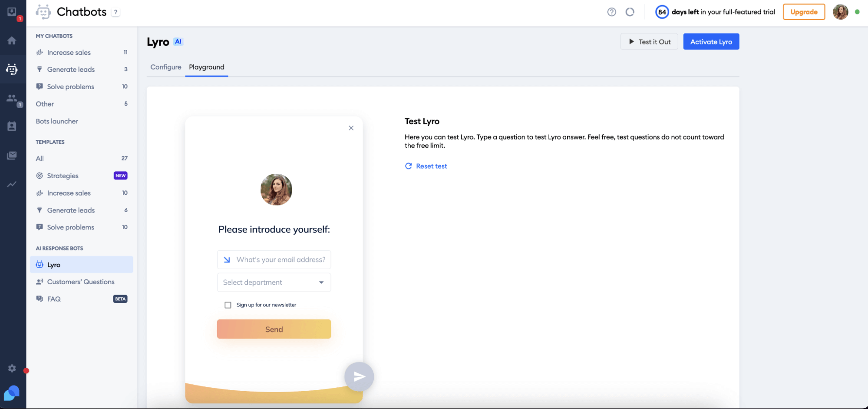Click the Send button in chat form
This screenshot has width=868, height=409.
point(274,329)
